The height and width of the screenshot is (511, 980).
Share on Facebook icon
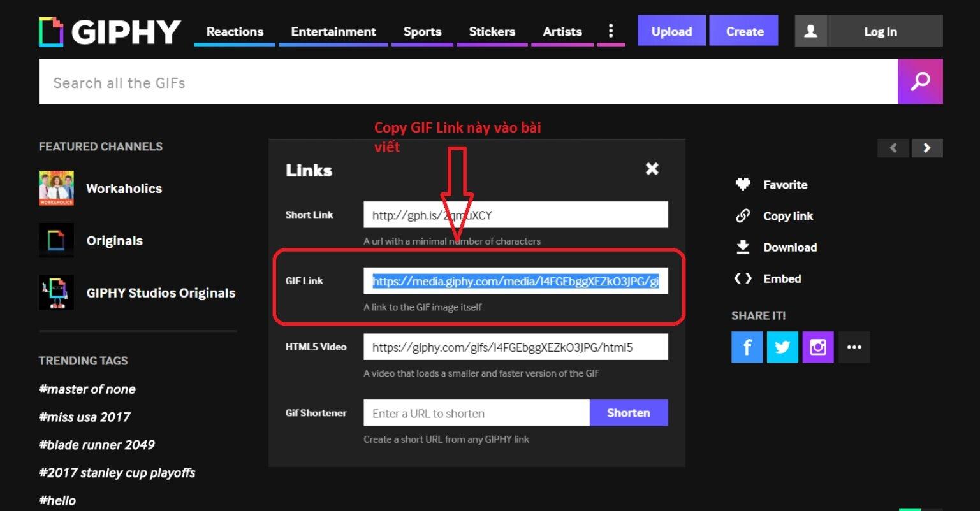(x=747, y=347)
